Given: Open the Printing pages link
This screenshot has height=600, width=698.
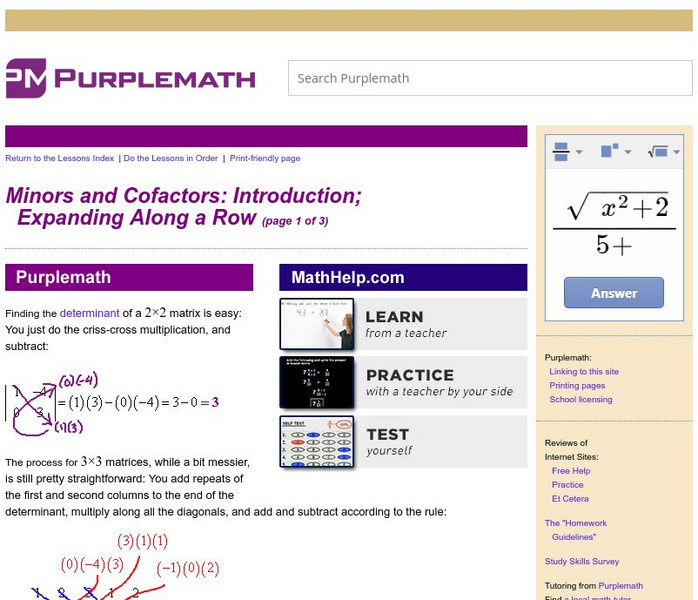Looking at the screenshot, I should 577,385.
